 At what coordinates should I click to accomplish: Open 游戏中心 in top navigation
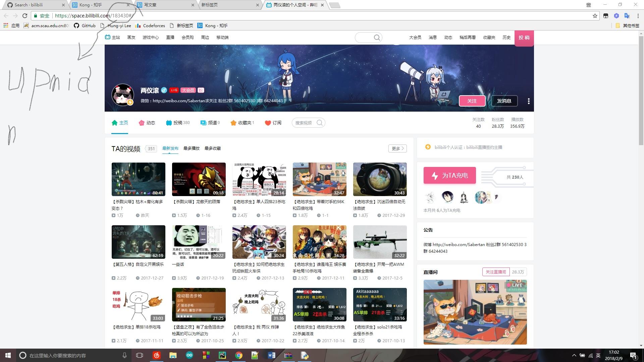(151, 38)
